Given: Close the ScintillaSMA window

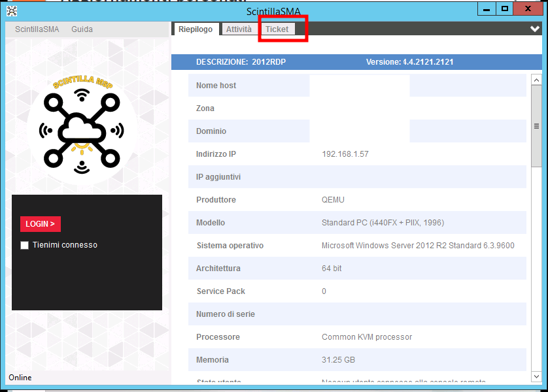Looking at the screenshot, I should pyautogui.click(x=529, y=8).
